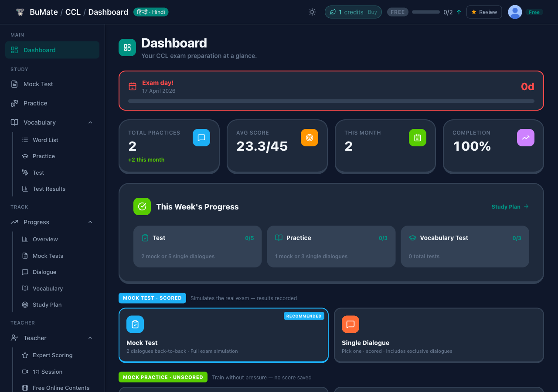Screen dimensions: 558x392
Task: Click the This Month calendar icon
Action: (x=418, y=138)
